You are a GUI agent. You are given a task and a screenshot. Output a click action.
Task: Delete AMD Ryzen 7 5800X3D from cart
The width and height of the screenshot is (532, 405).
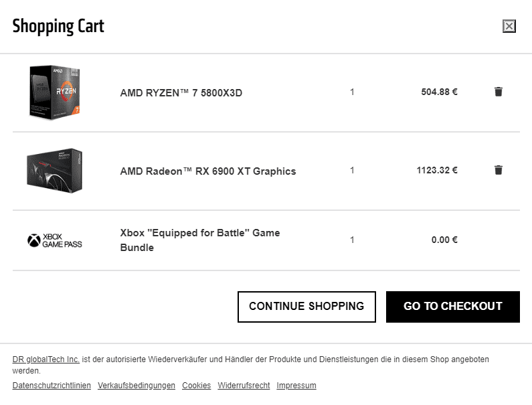click(x=498, y=92)
